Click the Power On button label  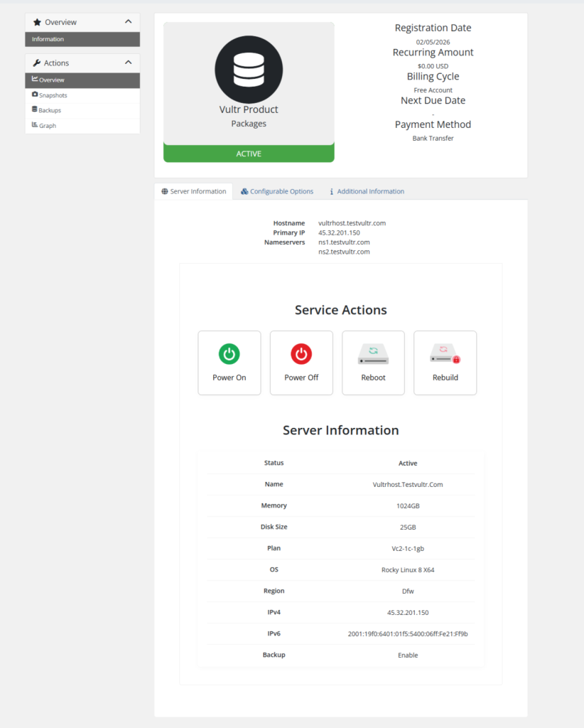tap(229, 378)
